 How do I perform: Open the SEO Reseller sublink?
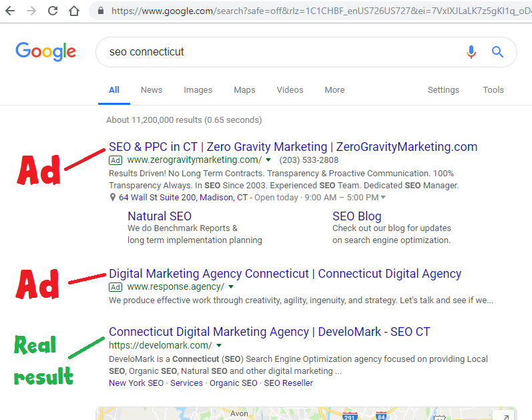(x=288, y=383)
